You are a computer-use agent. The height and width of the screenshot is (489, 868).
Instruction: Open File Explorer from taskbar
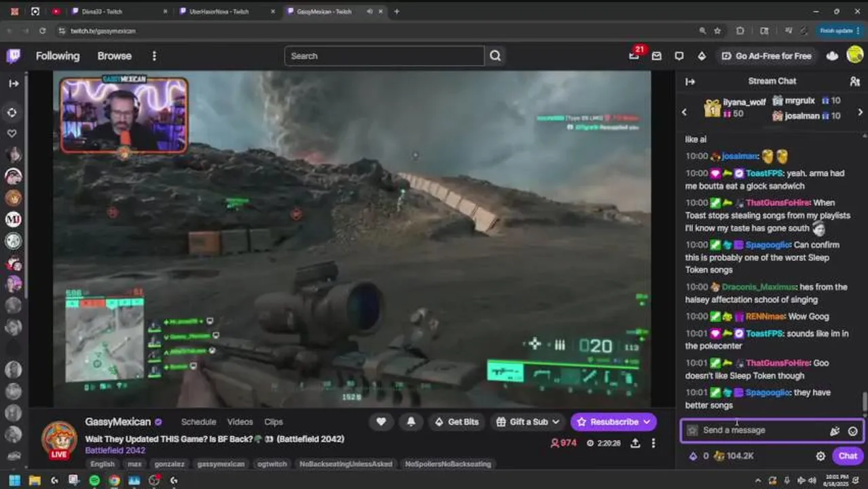click(x=35, y=480)
